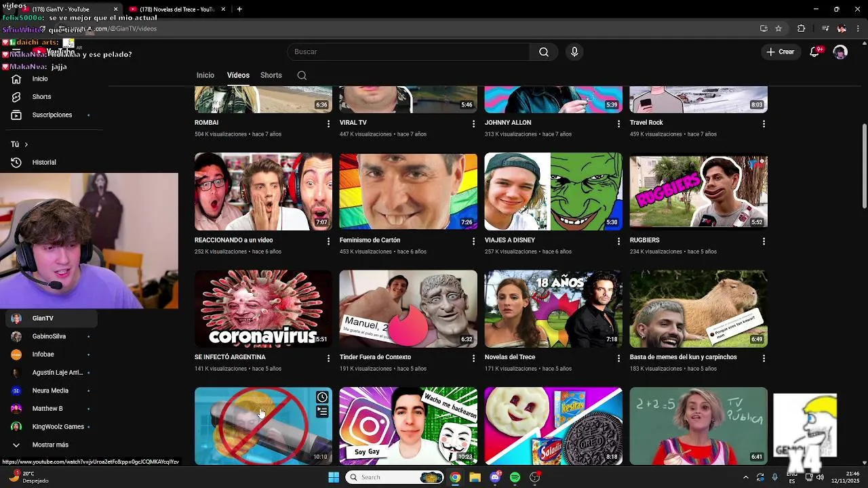The height and width of the screenshot is (488, 868).
Task: Open options menu for ROMBAI video
Action: pos(328,124)
